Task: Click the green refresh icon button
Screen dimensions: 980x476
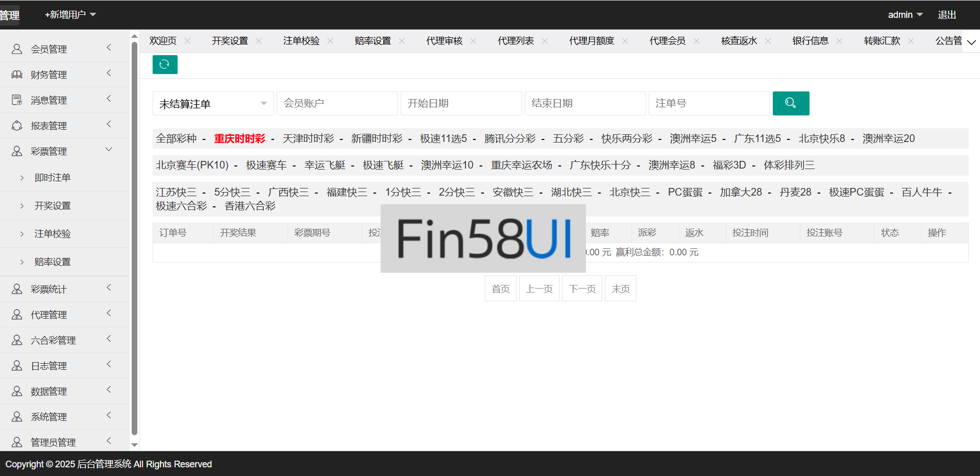Action: coord(164,64)
